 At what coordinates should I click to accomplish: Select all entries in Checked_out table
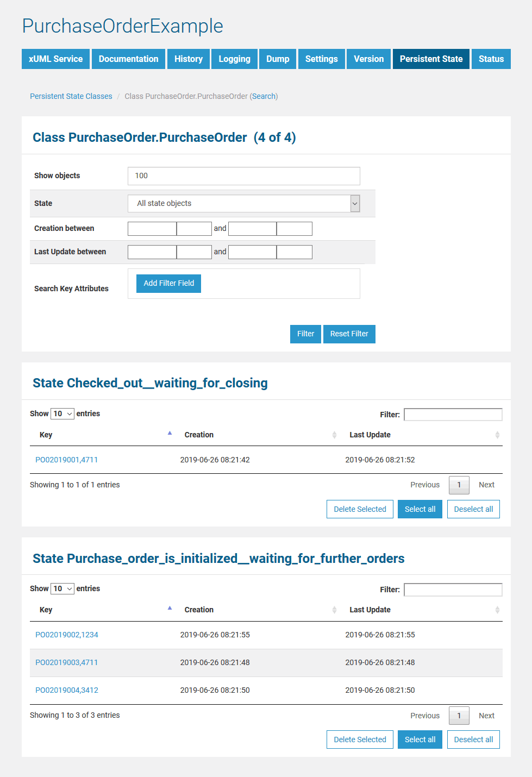coord(420,509)
